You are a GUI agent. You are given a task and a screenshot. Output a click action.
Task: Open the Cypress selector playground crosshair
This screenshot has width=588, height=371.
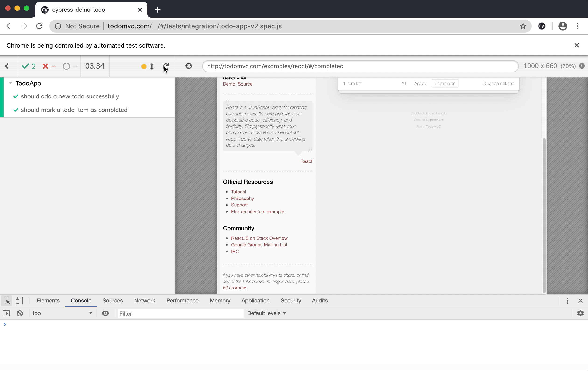tap(189, 66)
